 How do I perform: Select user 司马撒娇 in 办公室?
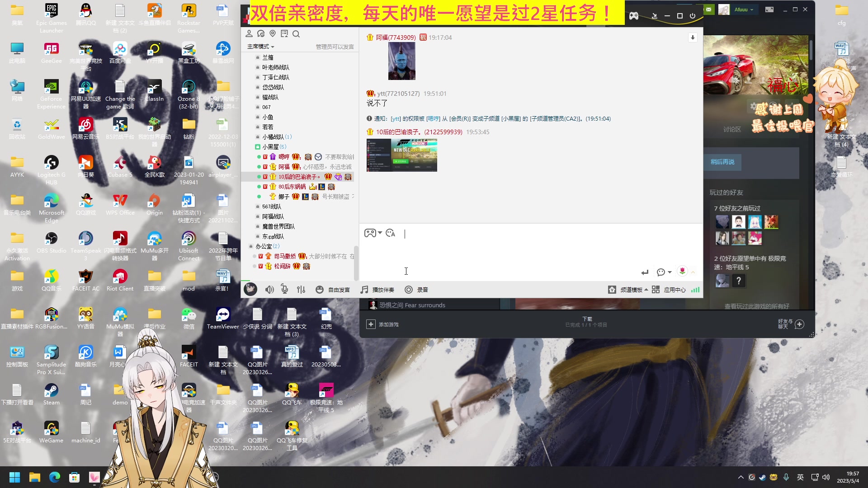pyautogui.click(x=285, y=256)
